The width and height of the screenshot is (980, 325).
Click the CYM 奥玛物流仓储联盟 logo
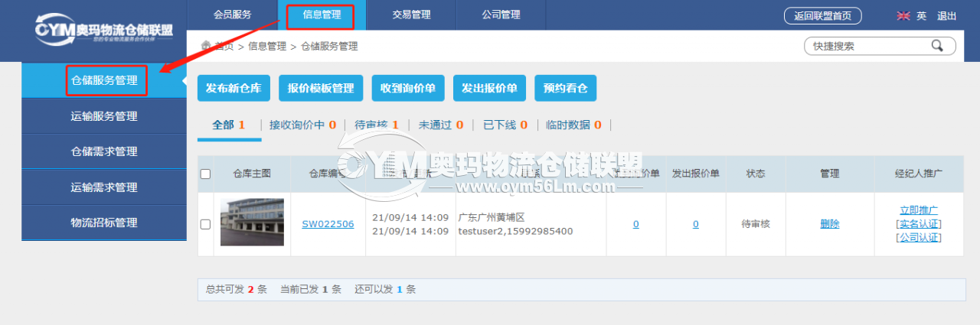tap(103, 30)
